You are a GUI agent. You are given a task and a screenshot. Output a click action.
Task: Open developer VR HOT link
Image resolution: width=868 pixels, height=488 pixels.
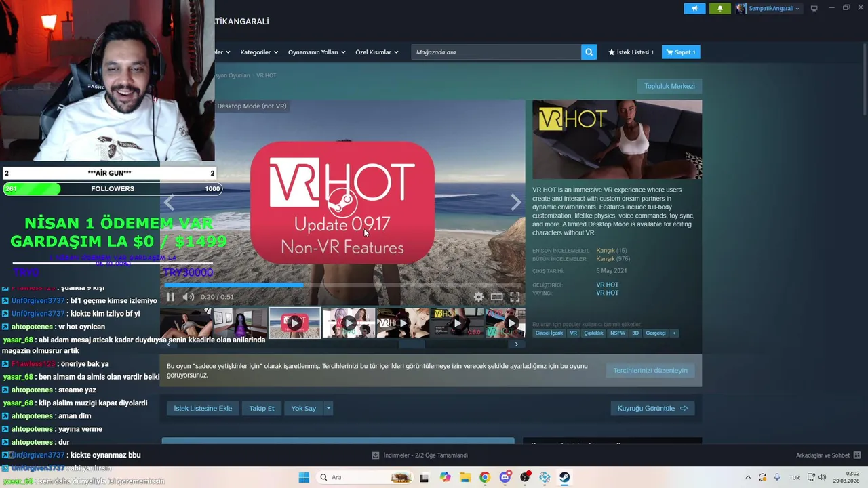point(607,285)
